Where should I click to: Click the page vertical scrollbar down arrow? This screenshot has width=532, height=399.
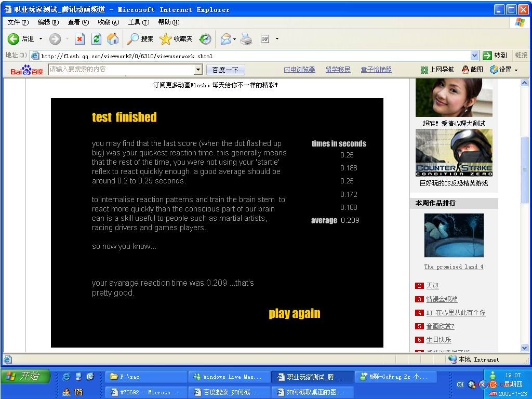pos(524,348)
